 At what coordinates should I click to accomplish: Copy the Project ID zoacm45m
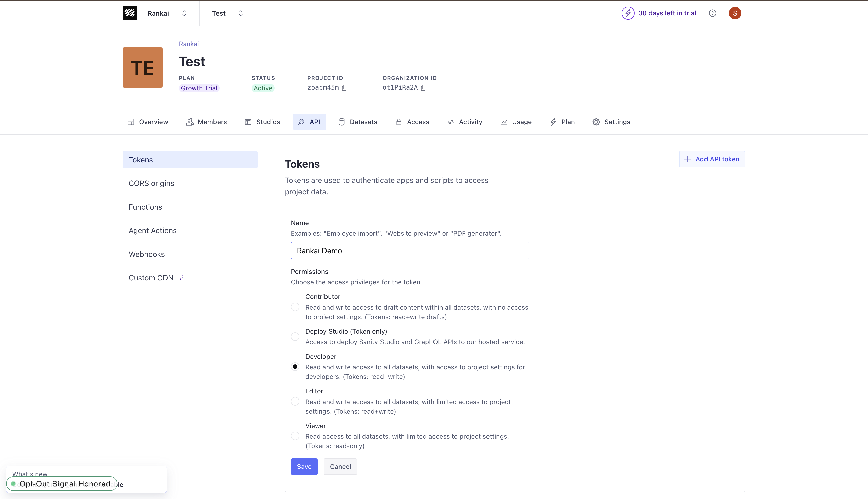click(345, 88)
